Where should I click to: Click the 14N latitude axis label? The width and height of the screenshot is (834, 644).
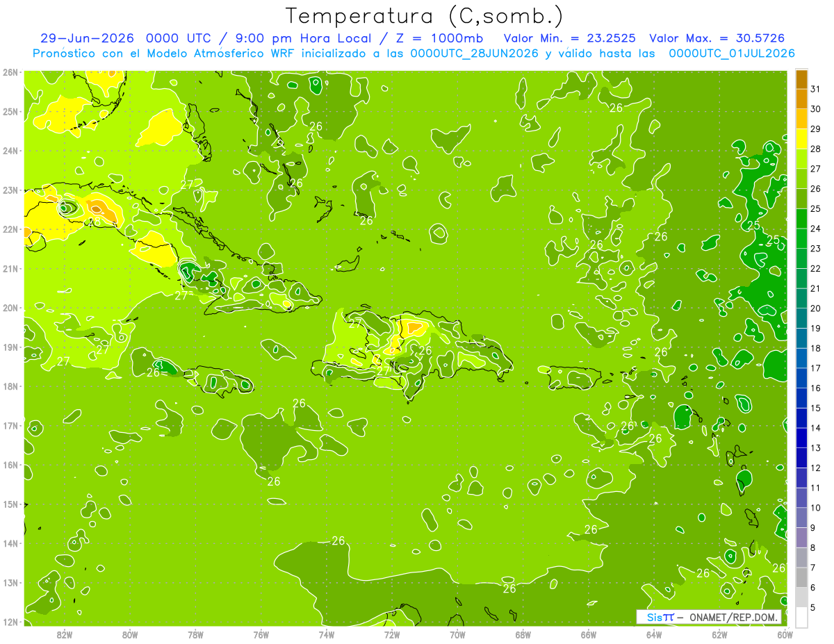coord(10,543)
